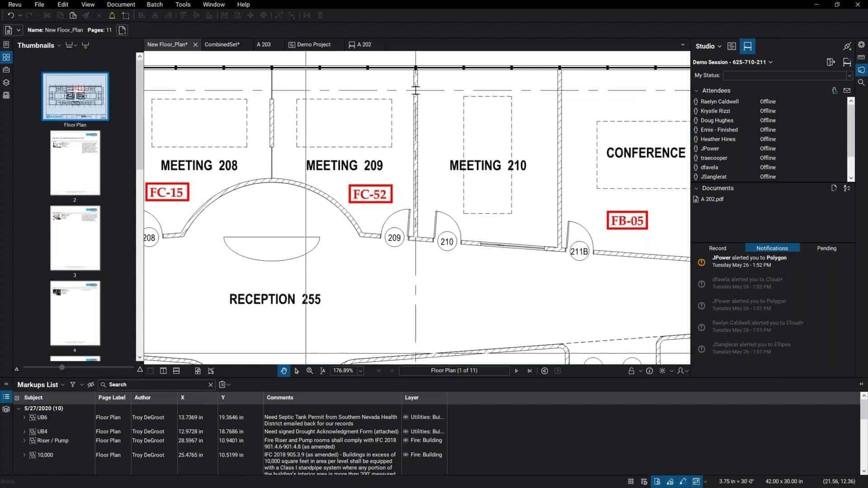The width and height of the screenshot is (868, 488).
Task: Click the Insert Page icon next to Pages: 11
Action: pos(122,30)
